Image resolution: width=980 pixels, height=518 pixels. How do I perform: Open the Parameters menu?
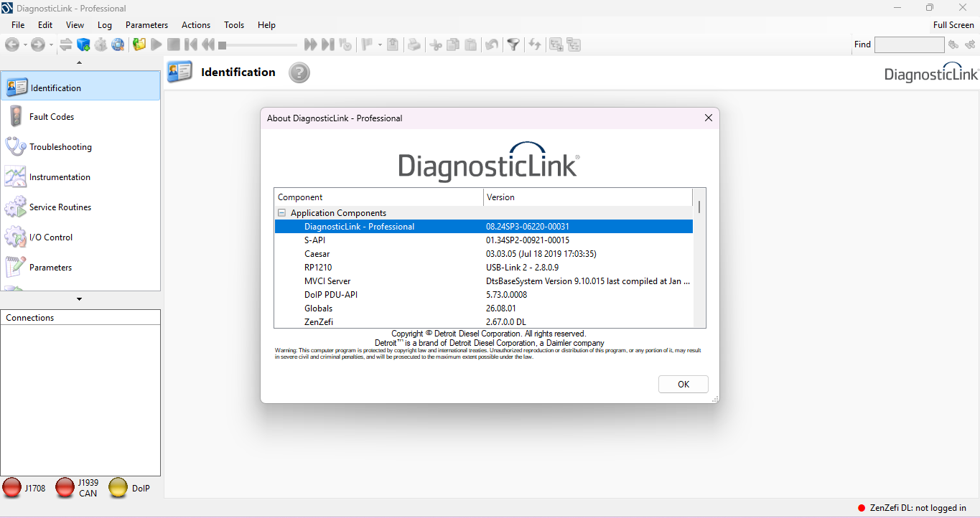pos(146,25)
